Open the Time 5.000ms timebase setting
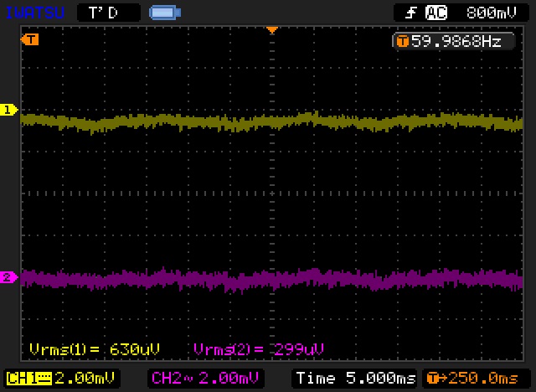This screenshot has height=392, width=536. pos(355,378)
